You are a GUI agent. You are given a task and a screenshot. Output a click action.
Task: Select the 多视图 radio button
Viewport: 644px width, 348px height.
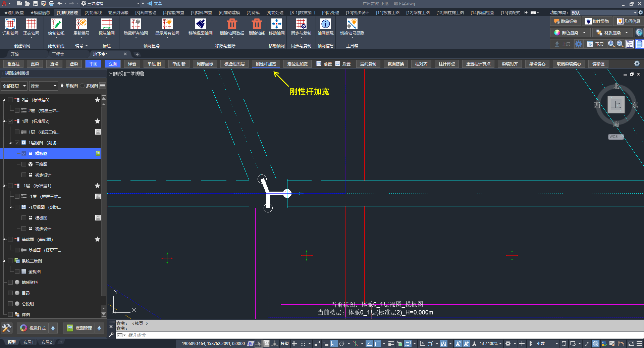(83, 86)
